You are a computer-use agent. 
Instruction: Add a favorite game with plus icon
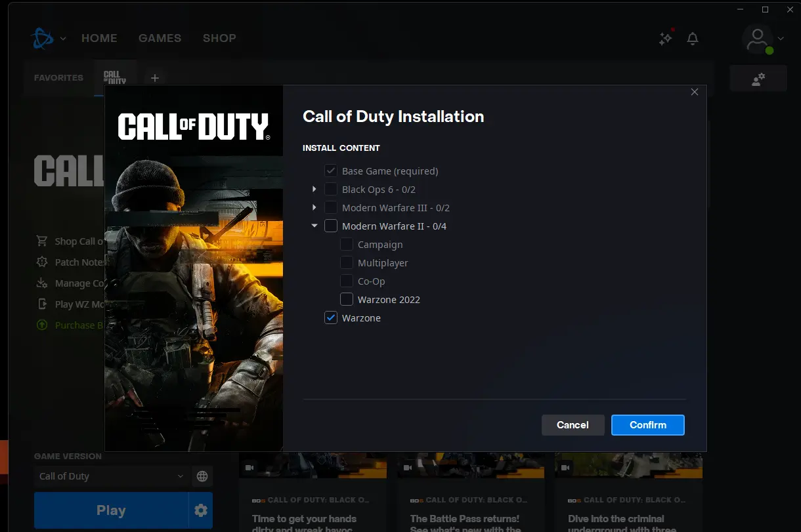(x=155, y=78)
